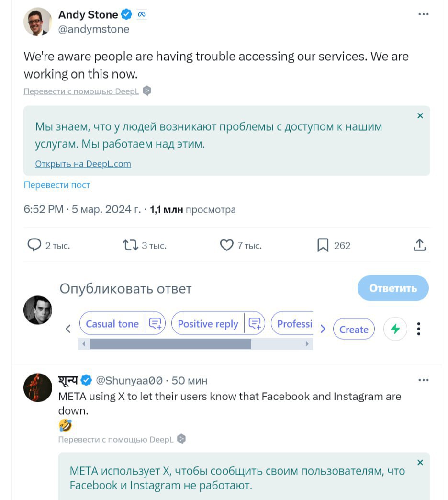Viewport: 448px width, 500px height.
Task: Open the vertical three-dot menu beside Create
Action: 419,329
